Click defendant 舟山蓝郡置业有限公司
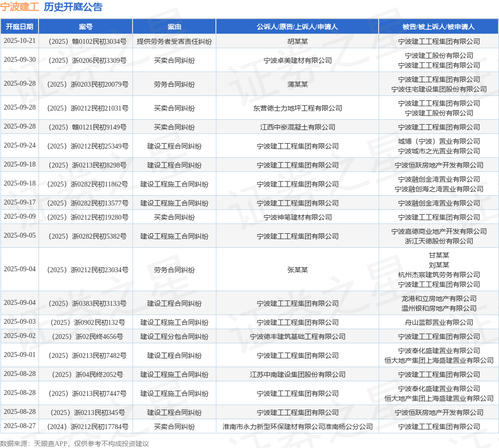This screenshot has height=448, width=499. [439, 322]
